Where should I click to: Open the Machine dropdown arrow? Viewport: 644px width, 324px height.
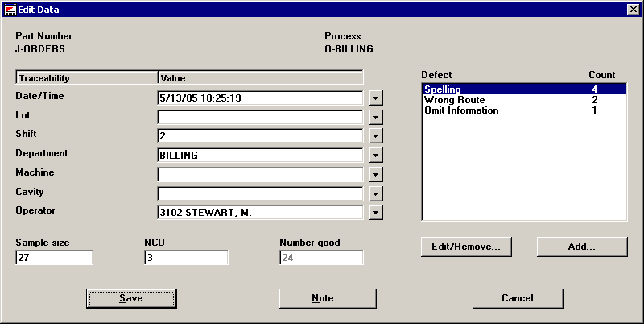click(x=376, y=174)
